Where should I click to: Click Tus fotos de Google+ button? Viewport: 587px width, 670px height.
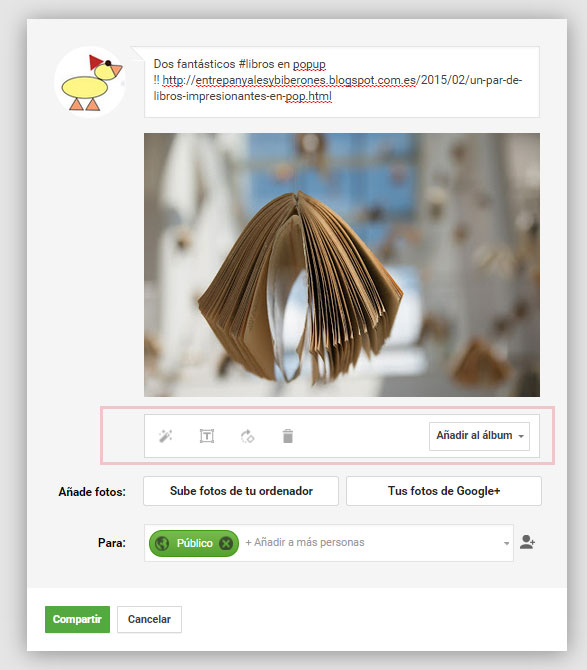(444, 491)
